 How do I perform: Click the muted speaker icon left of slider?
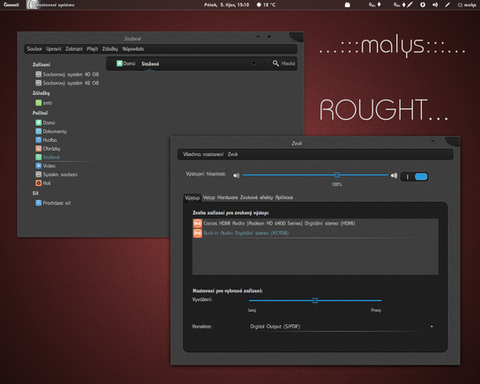point(236,175)
